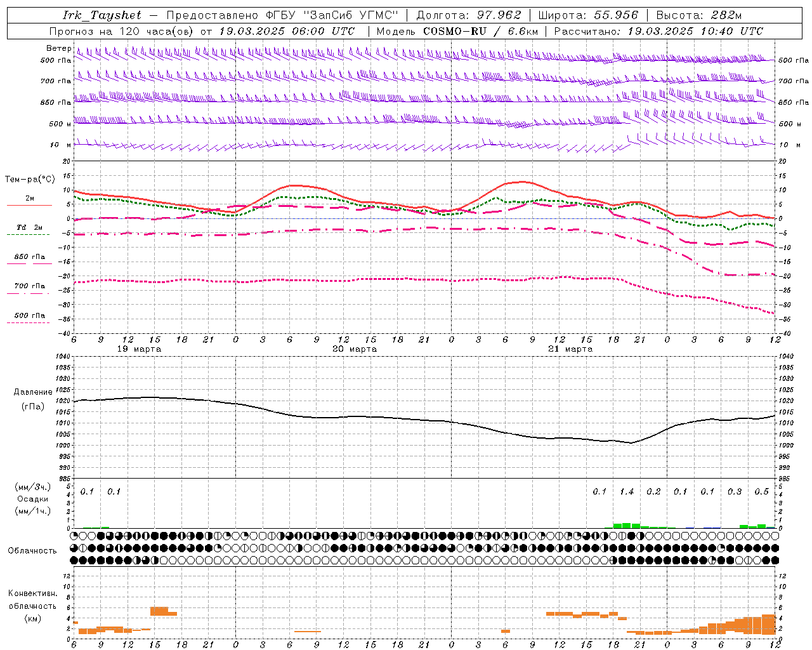This screenshot has width=812, height=650.
Task: Click the precipitation value 0.2
Action: 653,492
